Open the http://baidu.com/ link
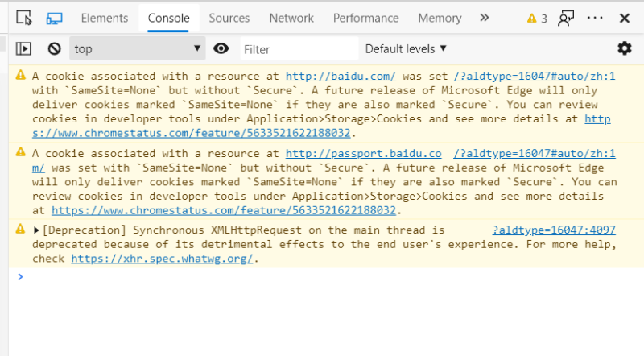The height and width of the screenshot is (356, 644). [341, 76]
